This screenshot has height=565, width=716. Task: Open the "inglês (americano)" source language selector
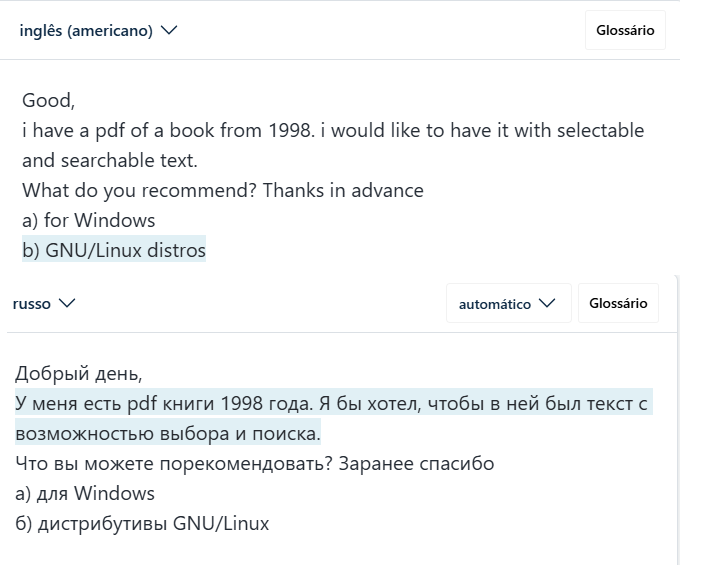coord(87,31)
